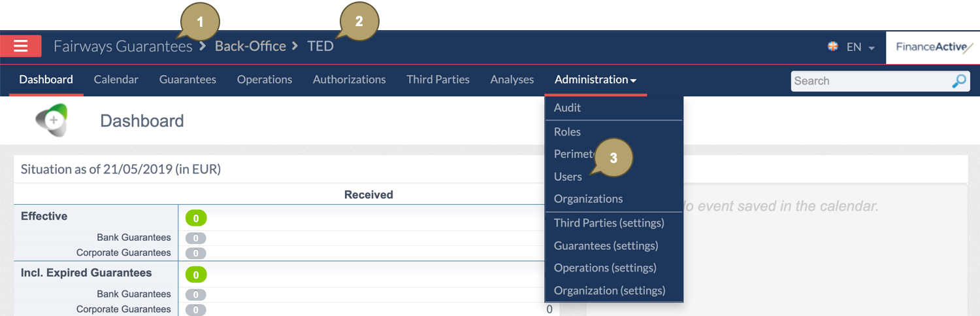980x316 pixels.
Task: Open the EN language dropdown
Action: 860,47
